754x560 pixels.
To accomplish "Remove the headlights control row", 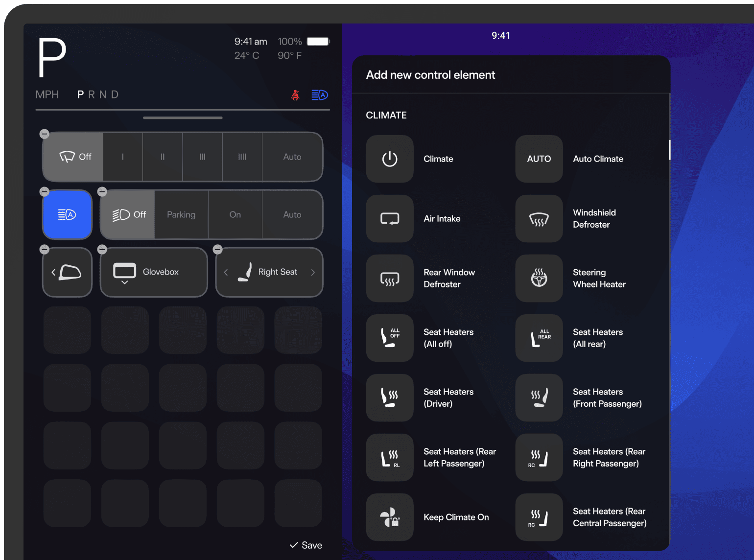I will pos(102,192).
